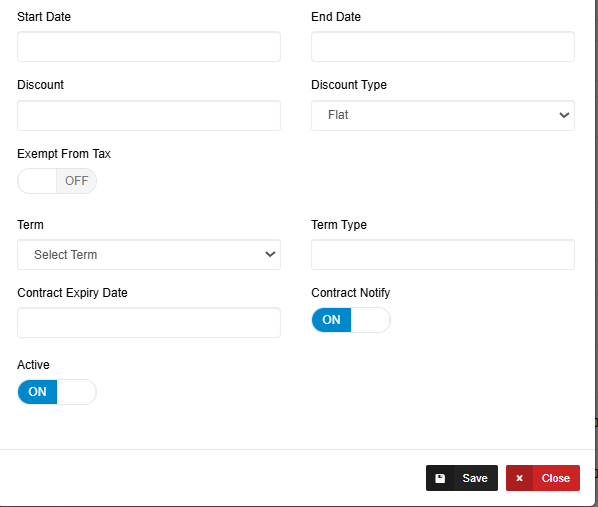This screenshot has height=507, width=598.
Task: Focus the End Date input field
Action: 443,47
